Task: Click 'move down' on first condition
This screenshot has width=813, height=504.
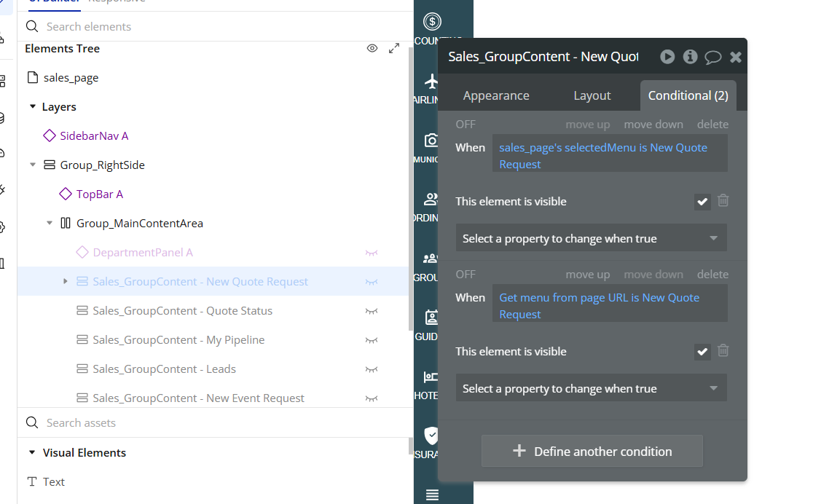Action: pyautogui.click(x=653, y=125)
